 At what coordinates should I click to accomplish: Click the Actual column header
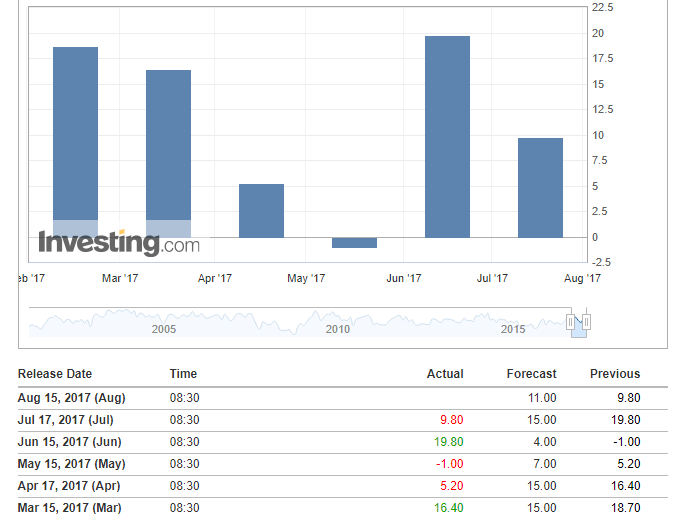tap(445, 374)
